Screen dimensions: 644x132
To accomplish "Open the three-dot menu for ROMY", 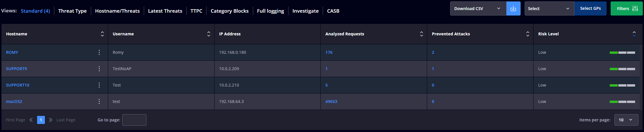I will [x=99, y=52].
